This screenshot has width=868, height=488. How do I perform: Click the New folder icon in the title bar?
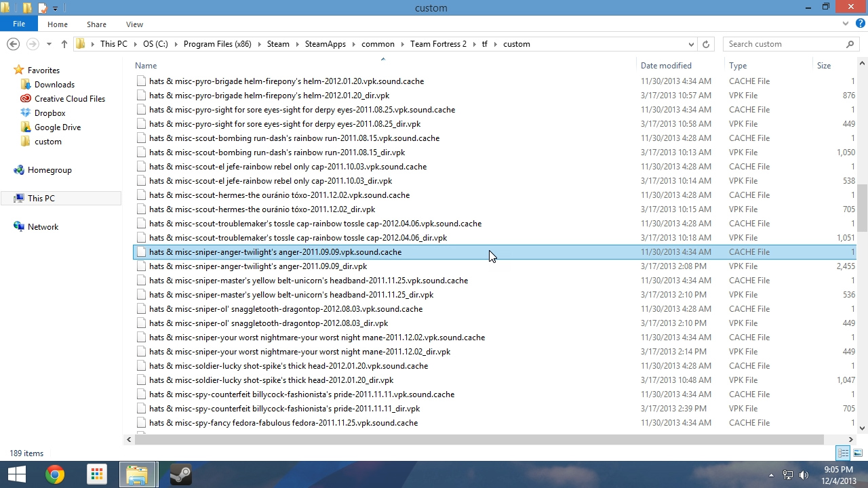click(x=27, y=8)
